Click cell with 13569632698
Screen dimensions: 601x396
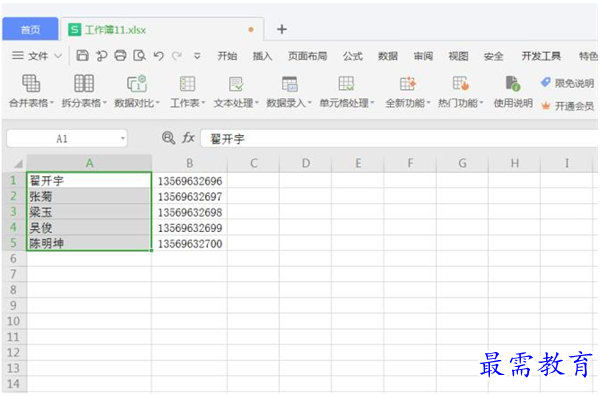pos(190,212)
